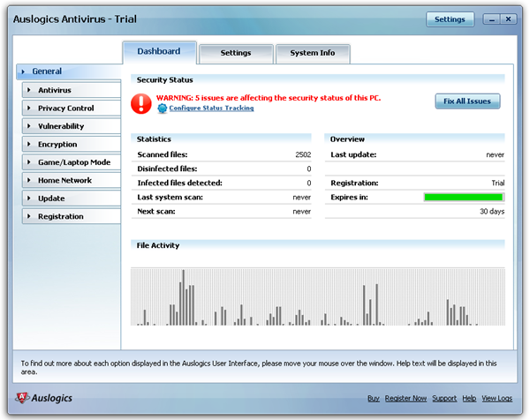Select Privacy Control in the sidebar
Image resolution: width=530 pixels, height=420 pixels.
72,109
